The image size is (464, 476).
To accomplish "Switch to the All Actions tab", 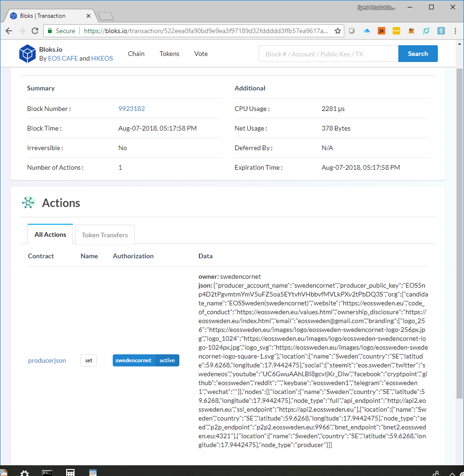I will pos(50,235).
